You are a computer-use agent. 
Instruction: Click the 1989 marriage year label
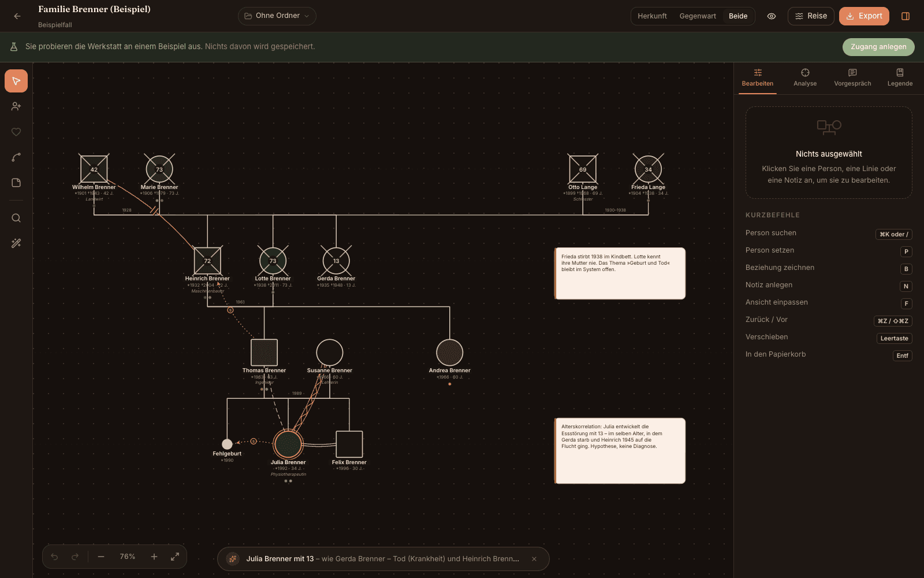[297, 393]
